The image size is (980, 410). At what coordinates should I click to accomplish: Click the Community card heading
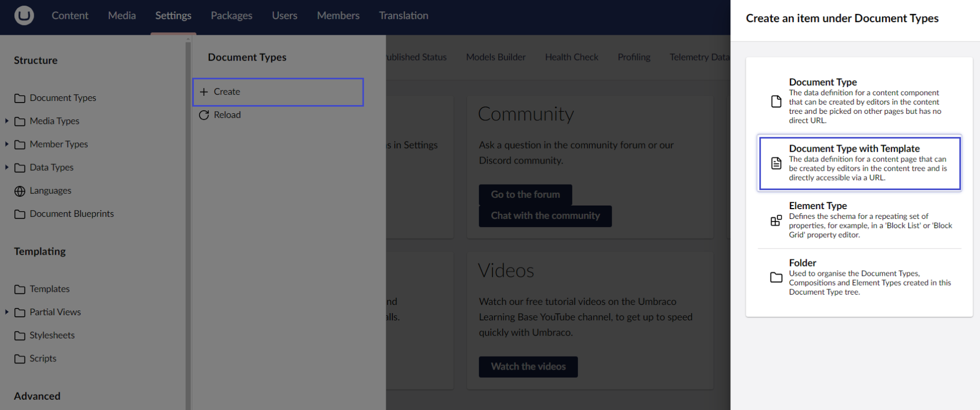526,114
